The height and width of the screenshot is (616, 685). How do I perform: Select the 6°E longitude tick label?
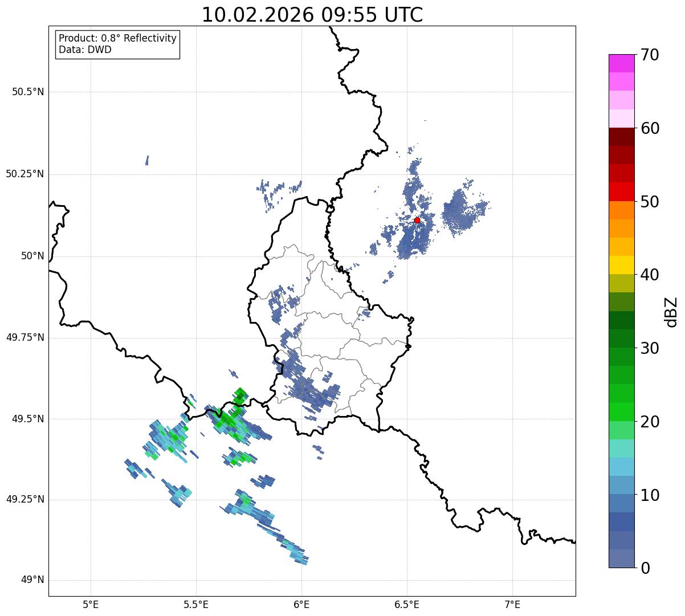click(x=301, y=604)
